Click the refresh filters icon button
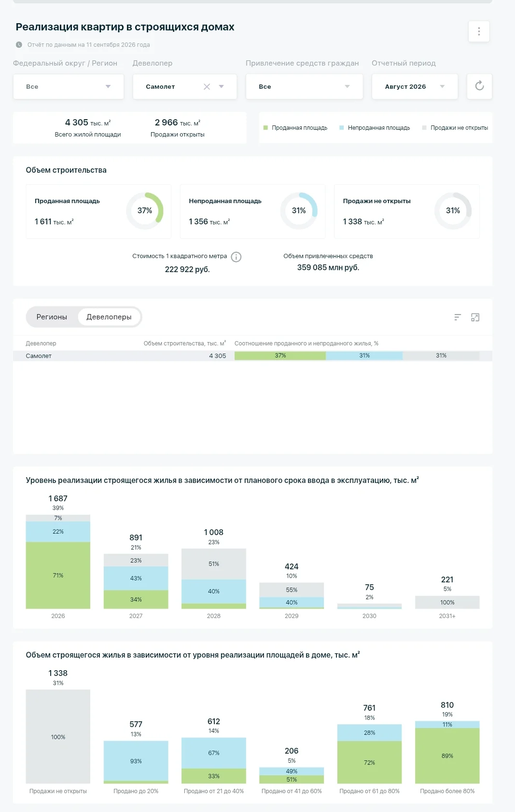 tap(479, 86)
